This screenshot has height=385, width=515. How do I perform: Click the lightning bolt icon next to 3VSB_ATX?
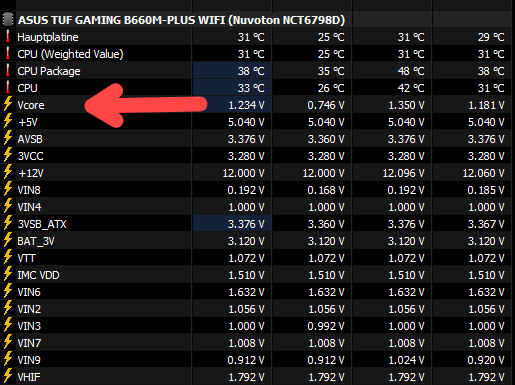[x=8, y=224]
